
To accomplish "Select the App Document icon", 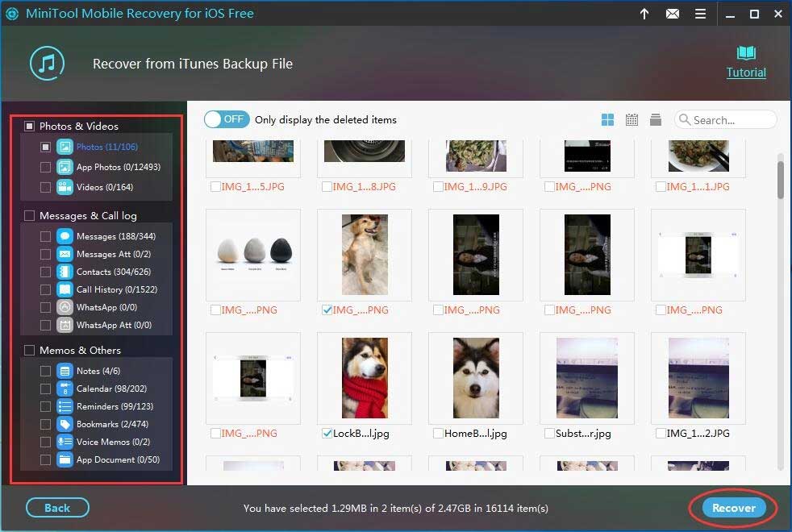I will click(65, 459).
